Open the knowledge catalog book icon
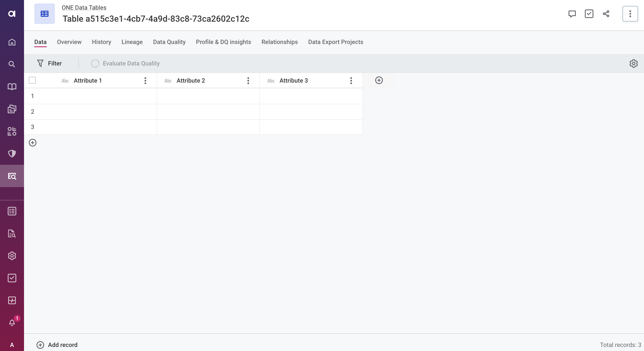644x351 pixels. [x=12, y=86]
